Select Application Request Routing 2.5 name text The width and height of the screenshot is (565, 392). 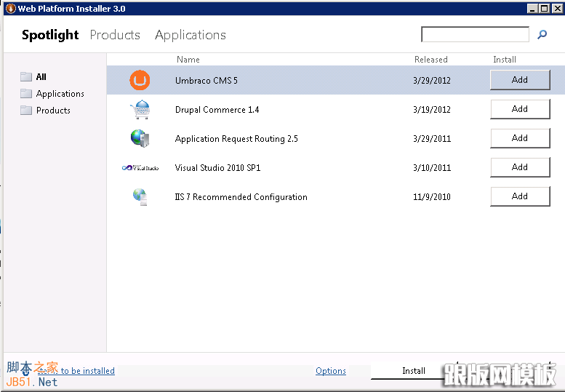(x=236, y=139)
